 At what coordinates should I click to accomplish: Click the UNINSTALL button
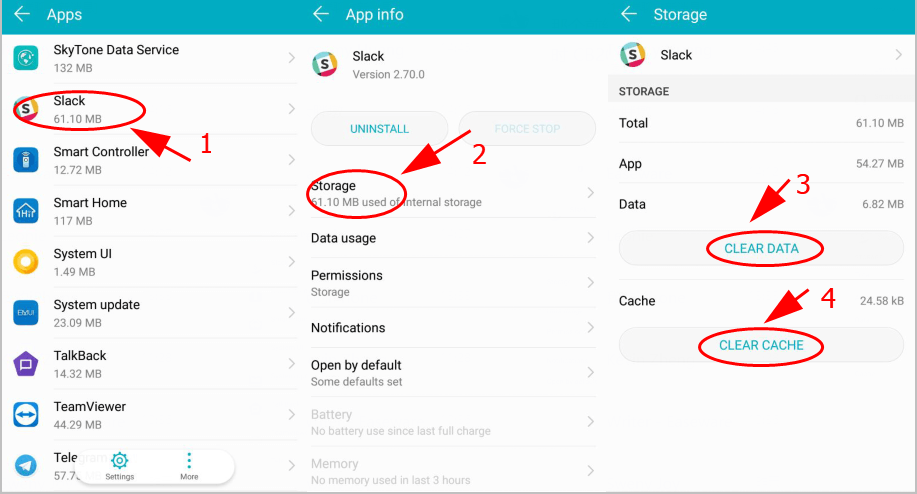[380, 129]
